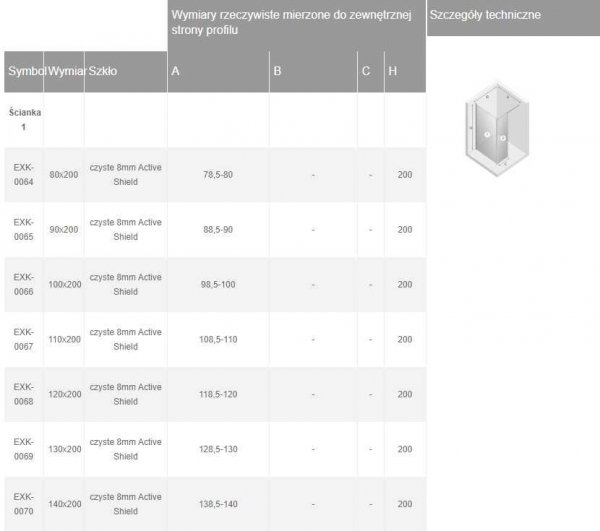Select the EXK-0064 symbol cell
Image resolution: width=600 pixels, height=531 pixels.
point(24,173)
